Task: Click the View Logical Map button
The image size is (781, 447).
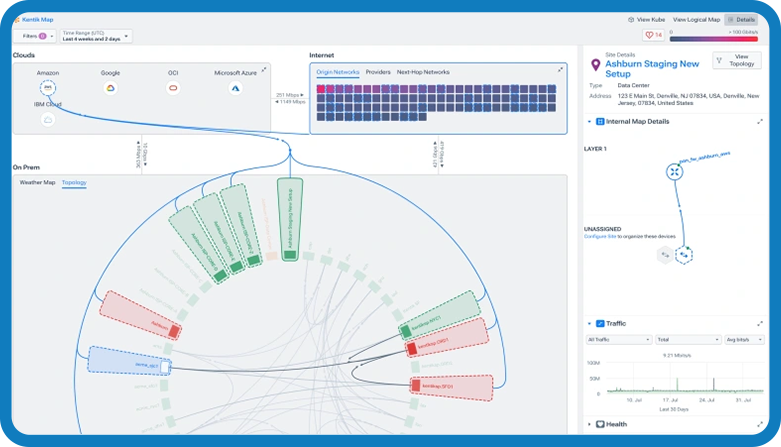Action: coord(696,19)
